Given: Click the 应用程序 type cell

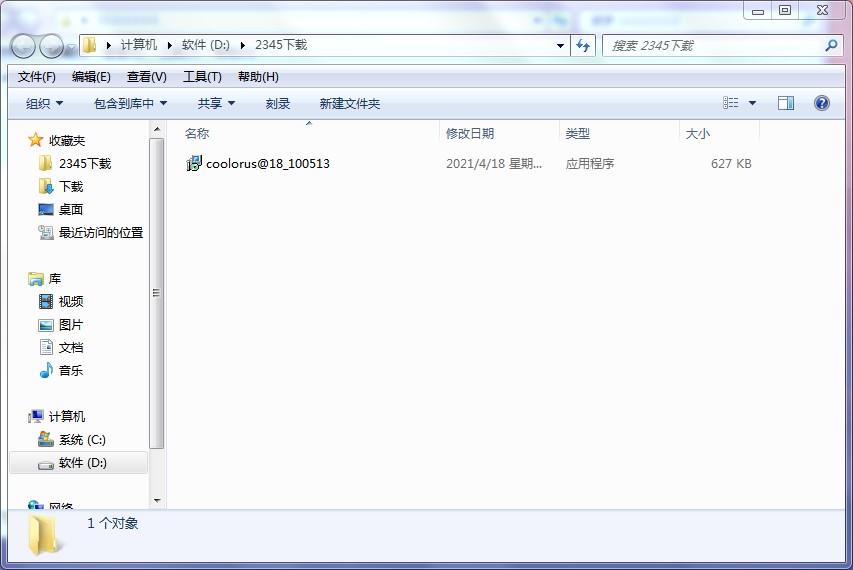Looking at the screenshot, I should [590, 163].
